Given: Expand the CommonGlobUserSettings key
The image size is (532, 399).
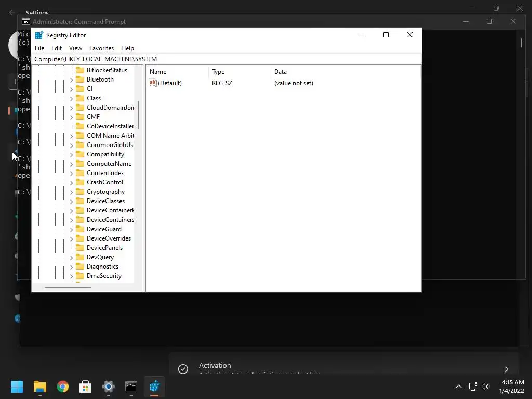Looking at the screenshot, I should pos(71,145).
